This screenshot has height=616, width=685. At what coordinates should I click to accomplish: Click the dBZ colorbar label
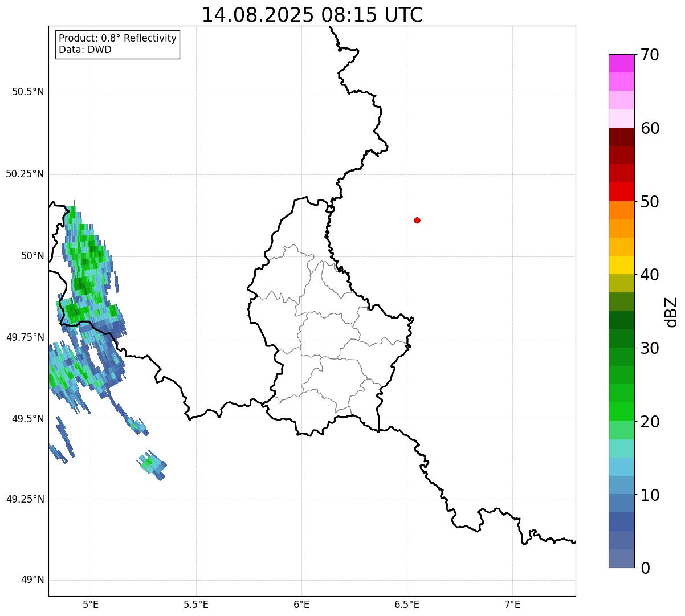click(672, 311)
